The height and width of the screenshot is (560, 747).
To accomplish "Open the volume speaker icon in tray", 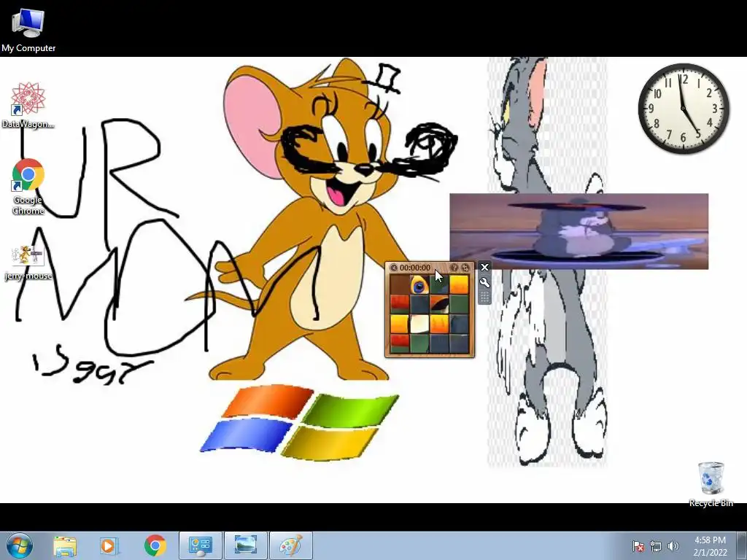I will pyautogui.click(x=673, y=546).
